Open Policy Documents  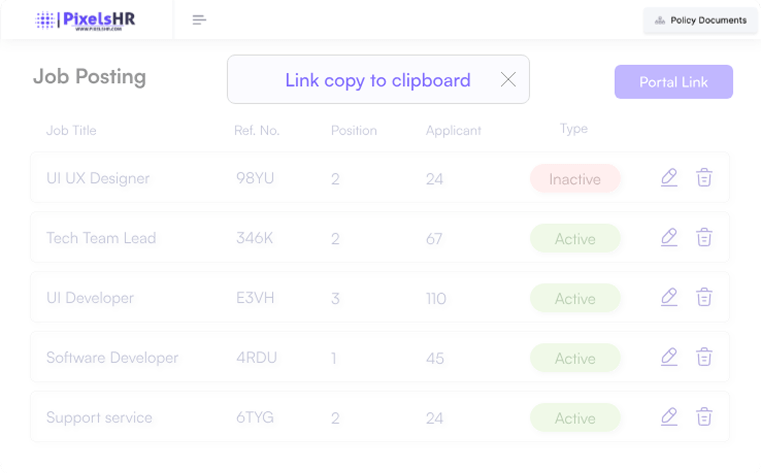click(700, 20)
